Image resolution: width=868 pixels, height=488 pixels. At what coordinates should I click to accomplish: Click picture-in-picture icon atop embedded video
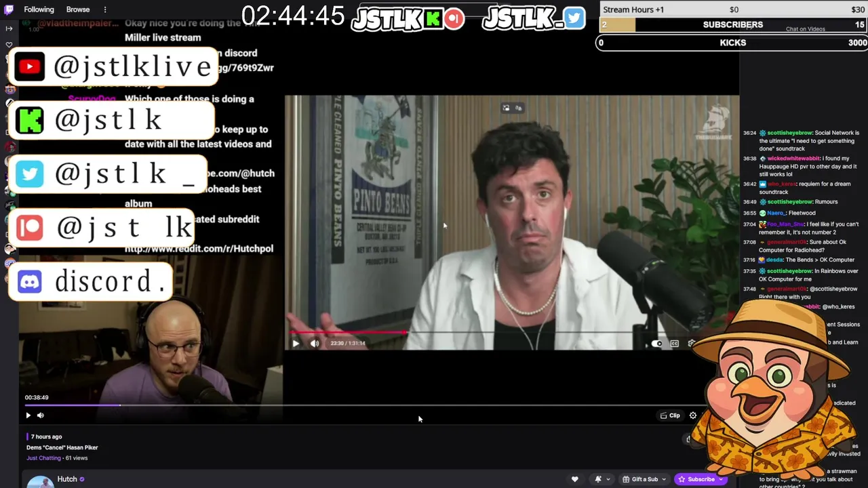tap(506, 108)
